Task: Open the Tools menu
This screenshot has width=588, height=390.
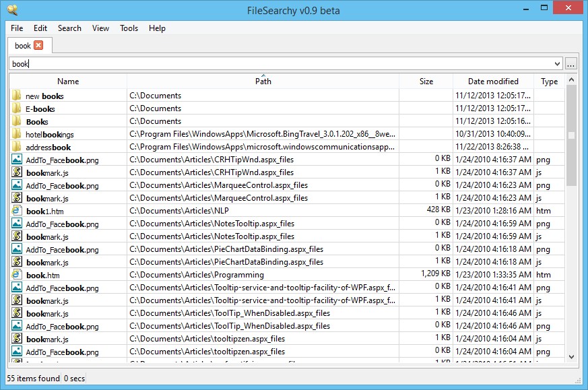Action: [129, 28]
